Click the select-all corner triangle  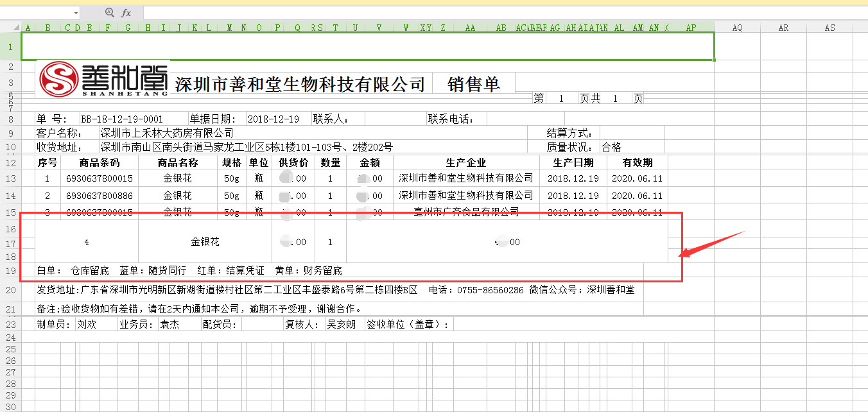(10, 28)
